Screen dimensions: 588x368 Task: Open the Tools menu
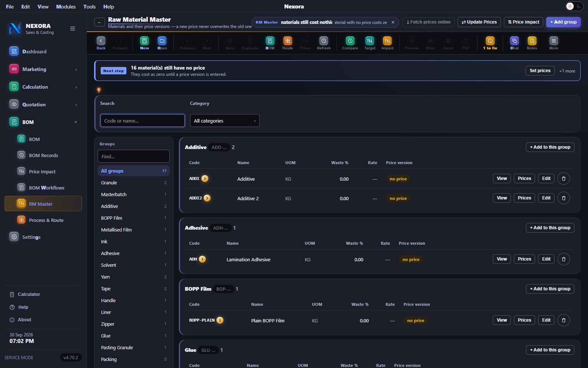[89, 7]
